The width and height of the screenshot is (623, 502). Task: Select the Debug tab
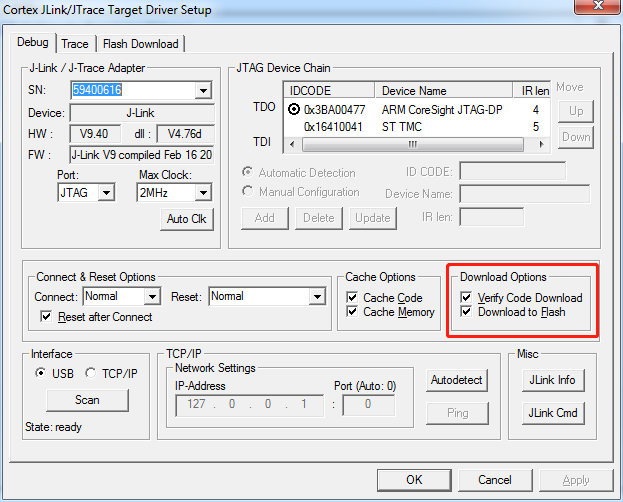point(33,42)
